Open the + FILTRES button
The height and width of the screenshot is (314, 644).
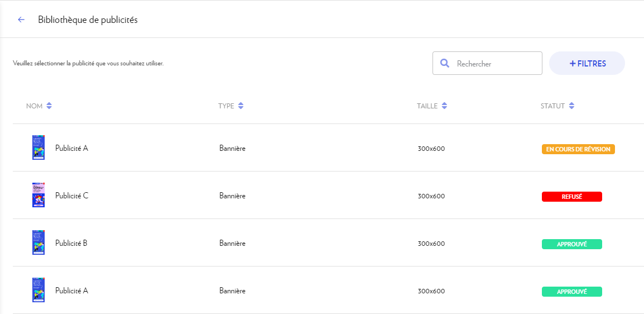tap(587, 63)
